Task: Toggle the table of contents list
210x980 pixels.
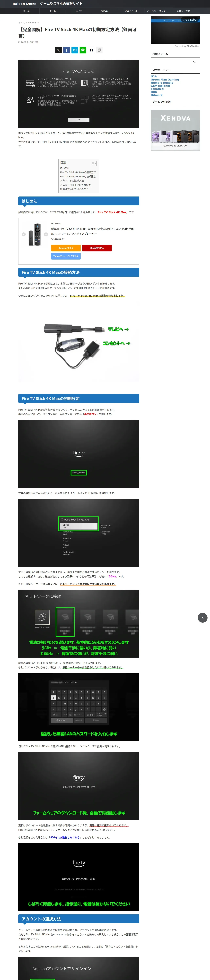Action: point(94,163)
